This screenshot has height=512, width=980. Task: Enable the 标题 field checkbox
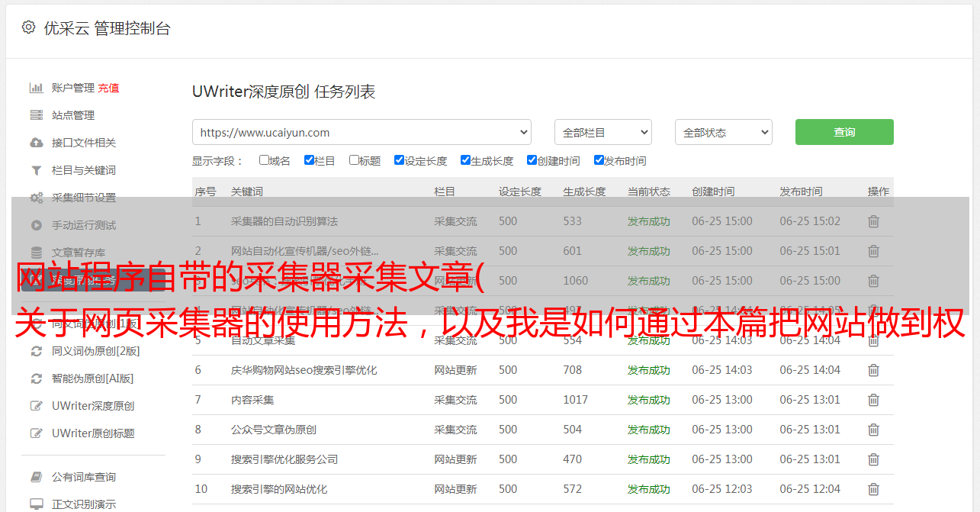click(x=354, y=160)
